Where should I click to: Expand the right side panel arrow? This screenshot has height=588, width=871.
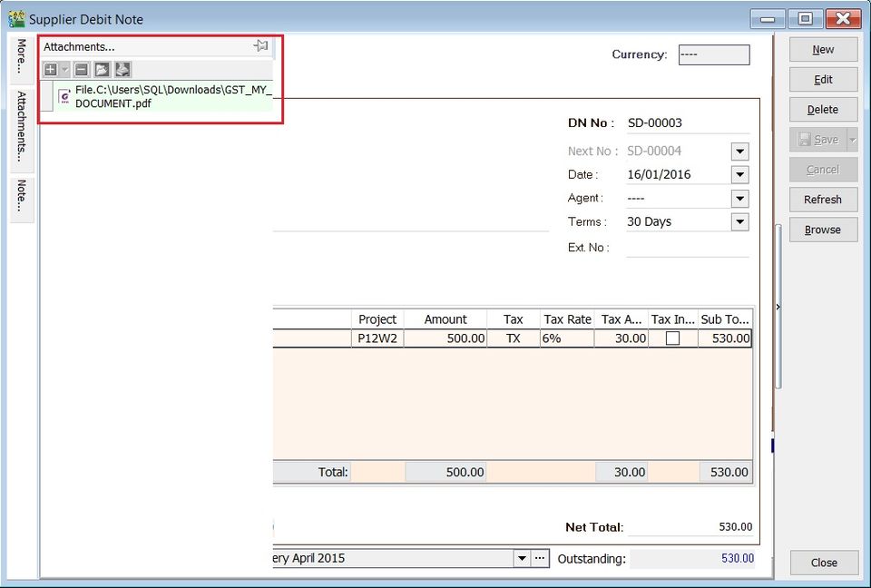(778, 307)
